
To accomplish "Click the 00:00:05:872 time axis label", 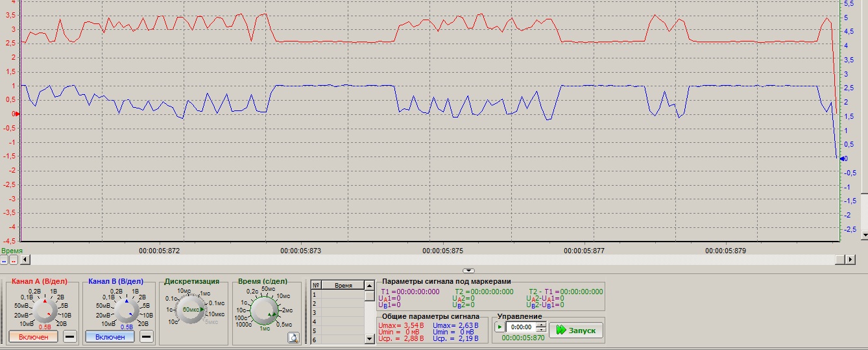I will tap(160, 250).
